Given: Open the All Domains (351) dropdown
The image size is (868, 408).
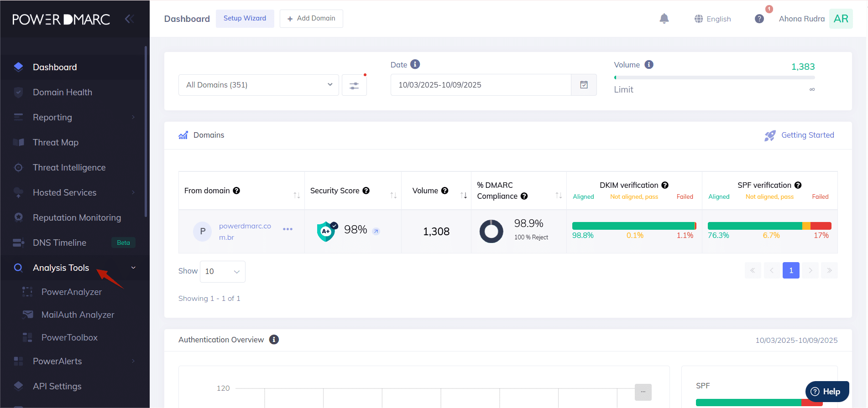Looking at the screenshot, I should tap(258, 85).
